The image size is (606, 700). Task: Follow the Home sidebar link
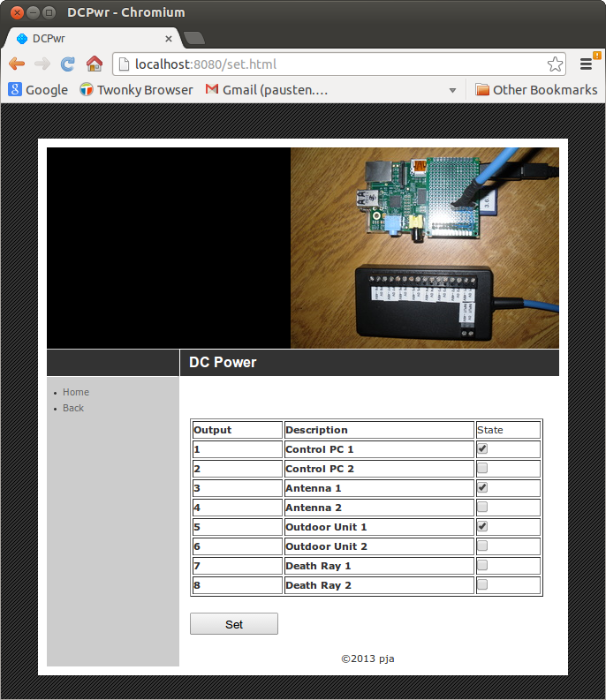click(76, 392)
